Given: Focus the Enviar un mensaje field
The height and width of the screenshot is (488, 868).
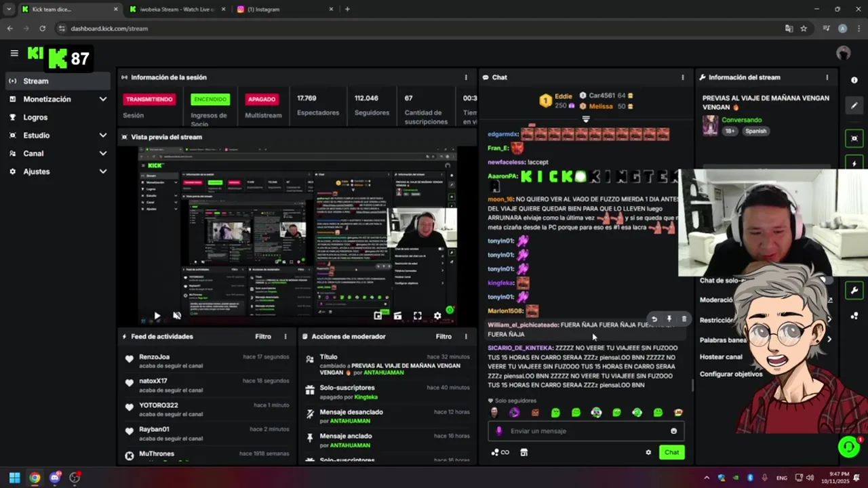Looking at the screenshot, I should [587, 431].
